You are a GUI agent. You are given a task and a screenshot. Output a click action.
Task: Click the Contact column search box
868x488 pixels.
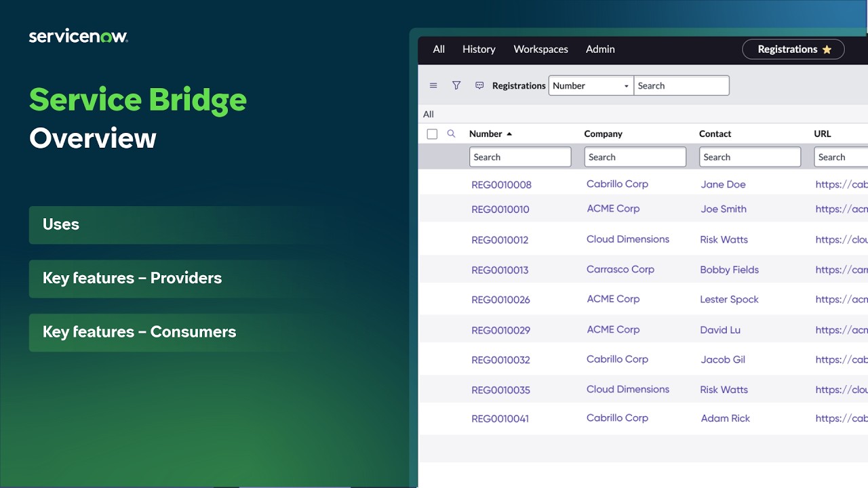click(750, 157)
